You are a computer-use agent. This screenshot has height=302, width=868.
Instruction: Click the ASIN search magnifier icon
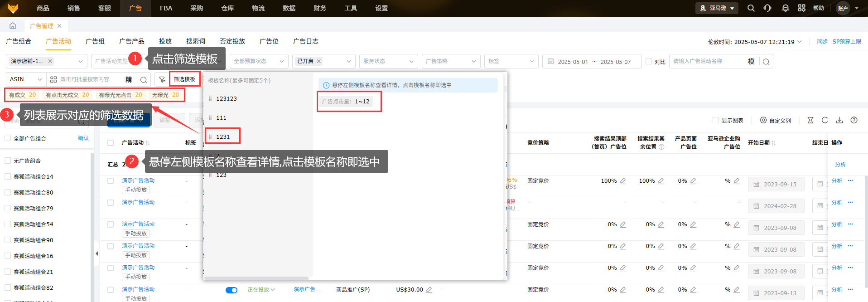pos(144,80)
